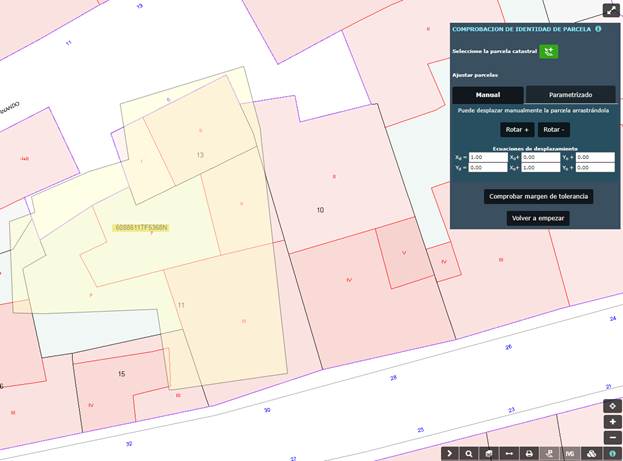Click blue street number 28
This screenshot has height=461, width=623.
coord(393,378)
